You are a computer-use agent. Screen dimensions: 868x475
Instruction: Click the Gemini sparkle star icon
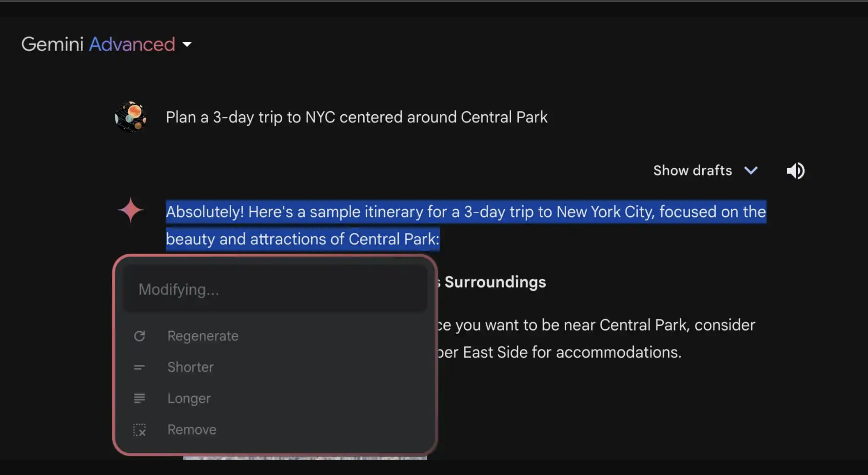tap(130, 210)
